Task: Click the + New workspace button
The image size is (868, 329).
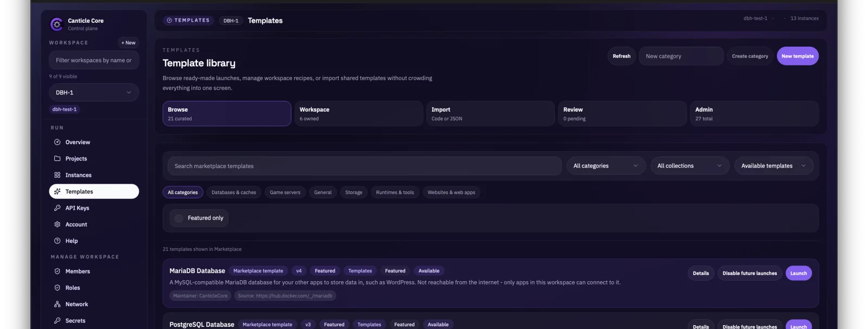Action: pos(129,43)
